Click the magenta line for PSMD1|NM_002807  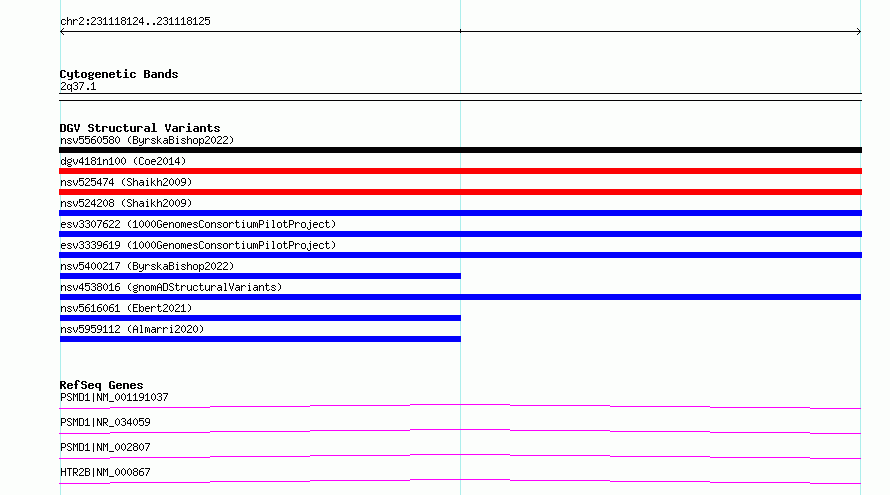(460, 456)
